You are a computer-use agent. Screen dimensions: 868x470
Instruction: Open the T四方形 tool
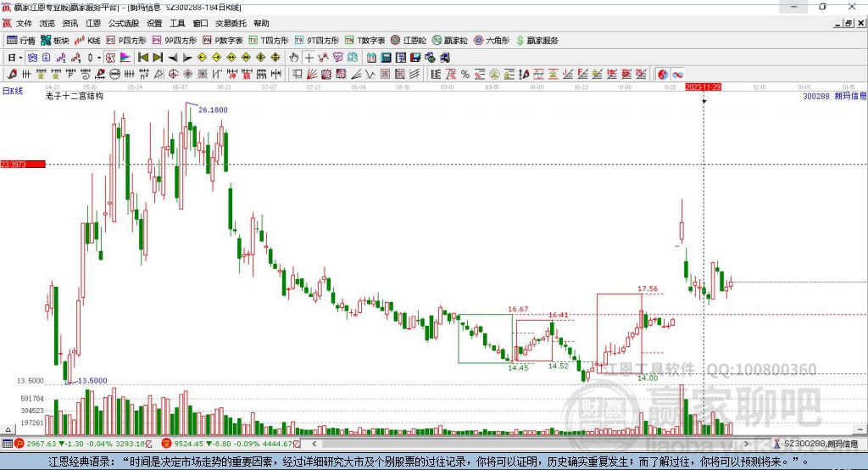pyautogui.click(x=269, y=41)
